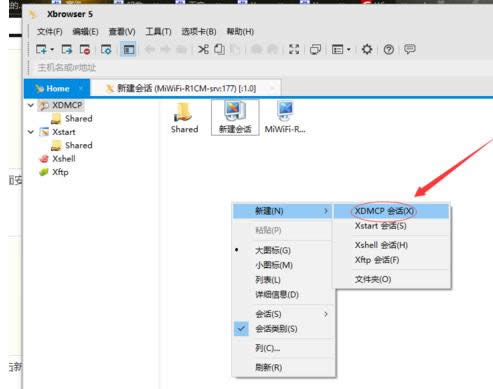Screen dimensions: 493x389
Task: Open the session Properties toolbar icon
Action: click(x=106, y=50)
